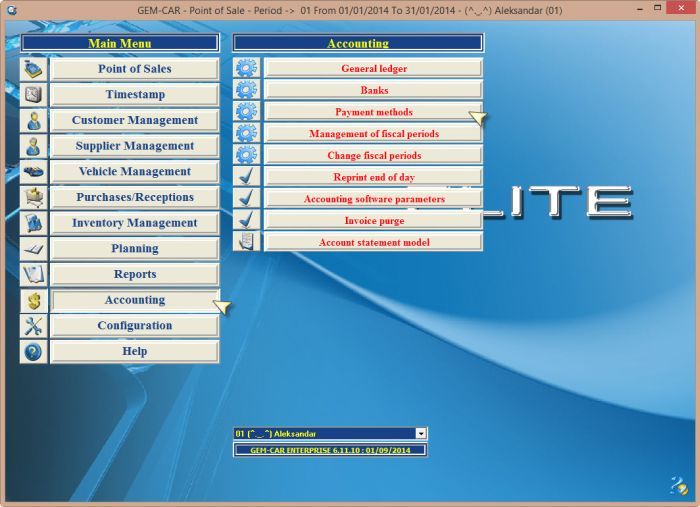
Task: Click the gear icon beside Banks
Action: pos(246,90)
